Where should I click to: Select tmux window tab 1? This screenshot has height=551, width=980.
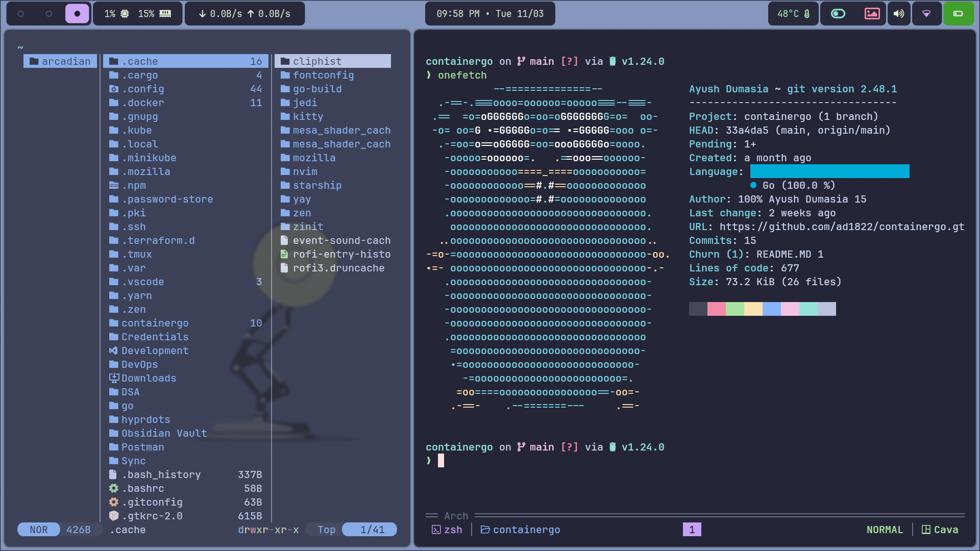pyautogui.click(x=692, y=530)
